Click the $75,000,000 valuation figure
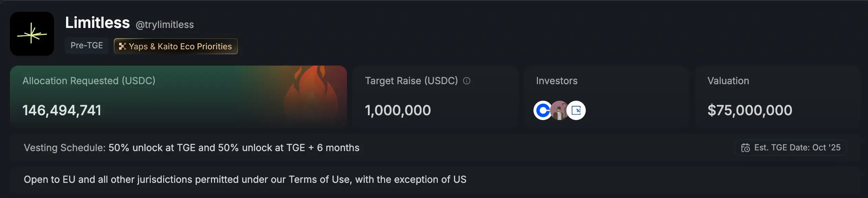The width and height of the screenshot is (868, 198). click(x=750, y=110)
